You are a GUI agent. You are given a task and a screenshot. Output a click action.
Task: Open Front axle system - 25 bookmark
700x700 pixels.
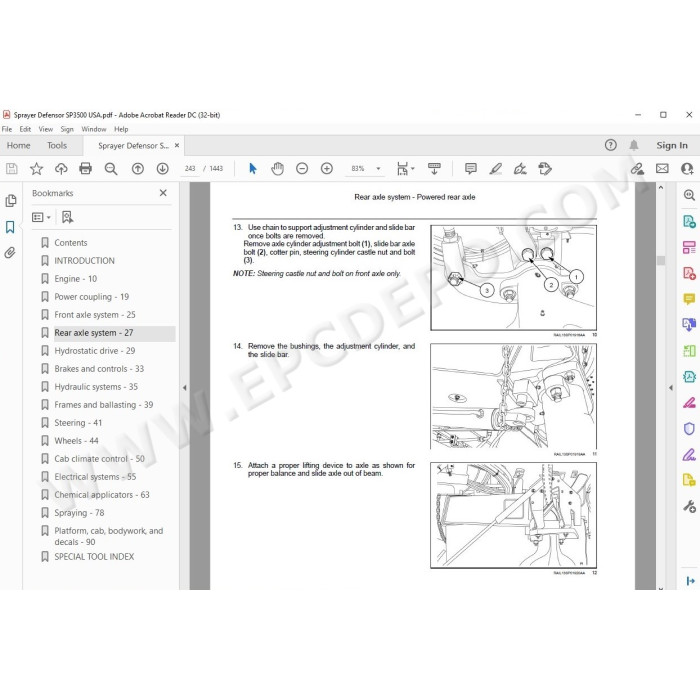[x=95, y=315]
